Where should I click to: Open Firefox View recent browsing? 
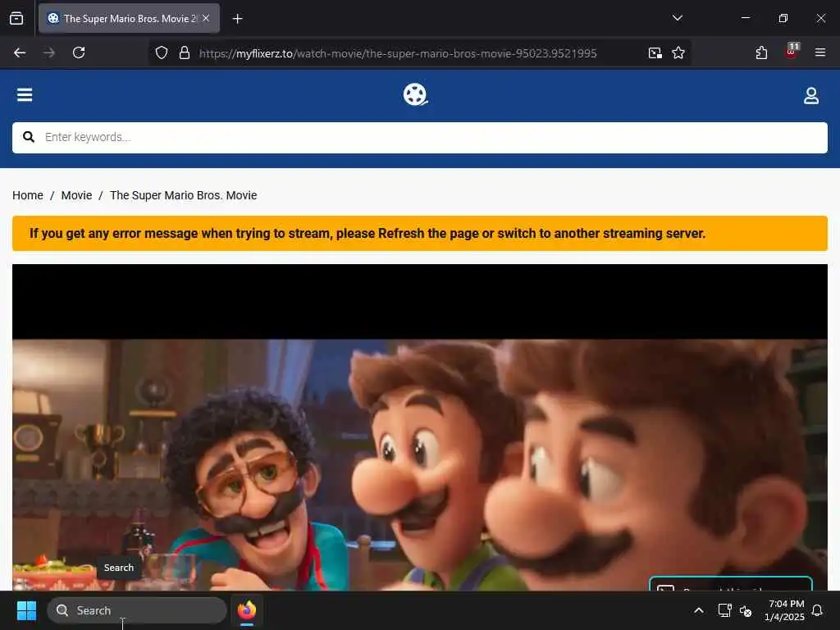pyautogui.click(x=16, y=19)
